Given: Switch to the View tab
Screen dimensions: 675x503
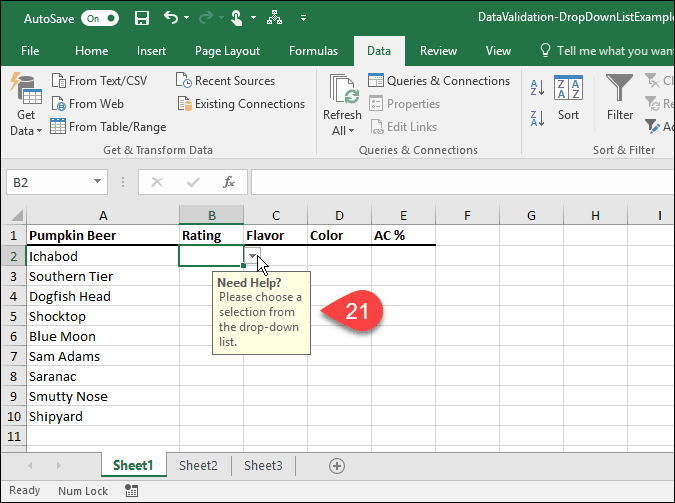Looking at the screenshot, I should tap(498, 51).
